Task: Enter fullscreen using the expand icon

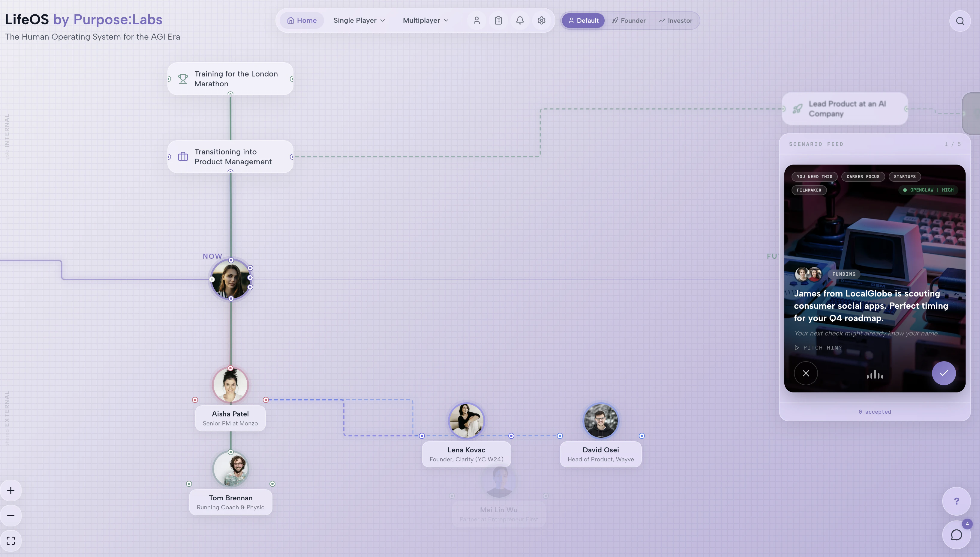Action: coord(11,541)
